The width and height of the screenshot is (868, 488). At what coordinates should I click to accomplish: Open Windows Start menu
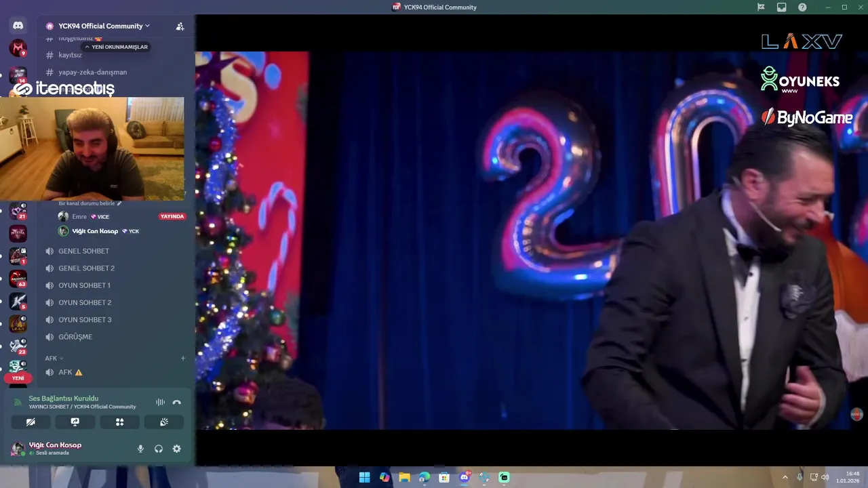[x=364, y=477]
